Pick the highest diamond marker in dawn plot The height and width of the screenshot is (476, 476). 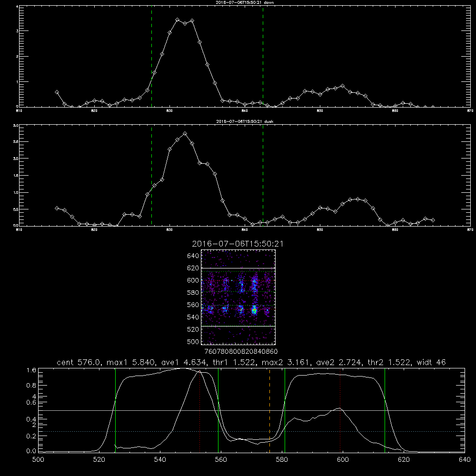178,20
